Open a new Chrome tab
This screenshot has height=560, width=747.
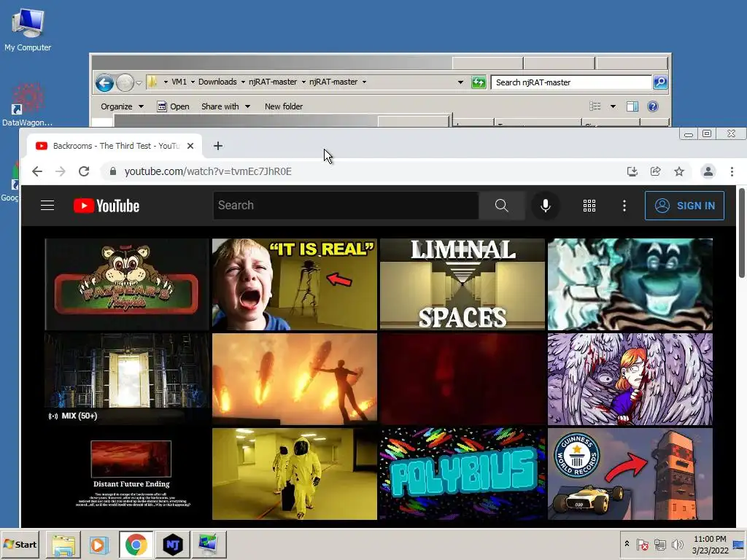pos(217,146)
